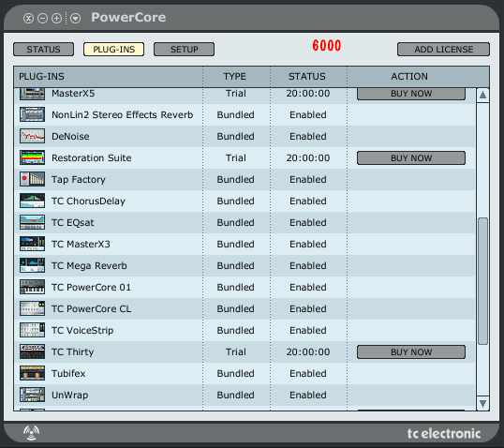504x448 pixels.
Task: Click the Tubifex amplifier icon
Action: [32, 373]
